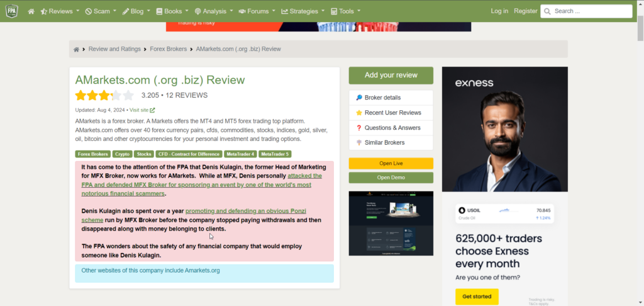This screenshot has width=644, height=306.
Task: Expand the Analysis dropdown menu
Action: click(214, 11)
